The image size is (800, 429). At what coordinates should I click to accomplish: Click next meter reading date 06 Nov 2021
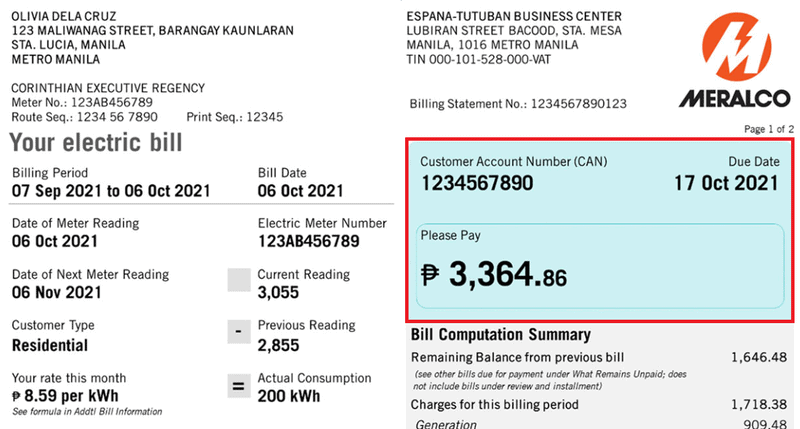click(x=57, y=292)
